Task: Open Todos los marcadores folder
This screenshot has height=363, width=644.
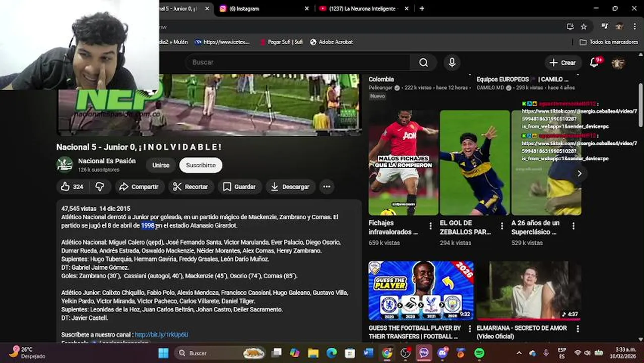Action: 609,42
